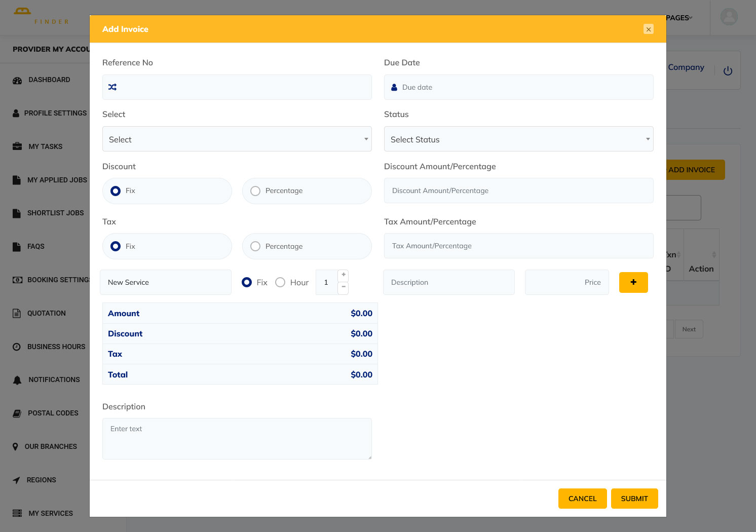This screenshot has width=756, height=532.
Task: Open the Select dropdown
Action: [237, 139]
